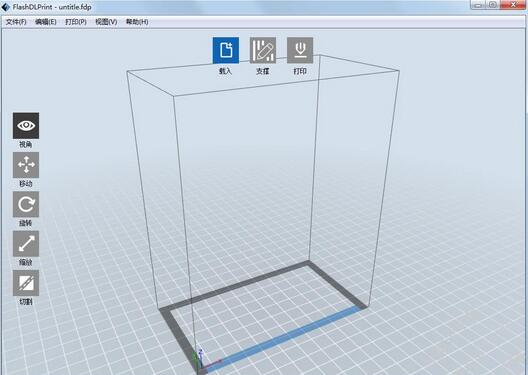
Task: Open the 支撑 (Supports) tool
Action: pyautogui.click(x=263, y=50)
